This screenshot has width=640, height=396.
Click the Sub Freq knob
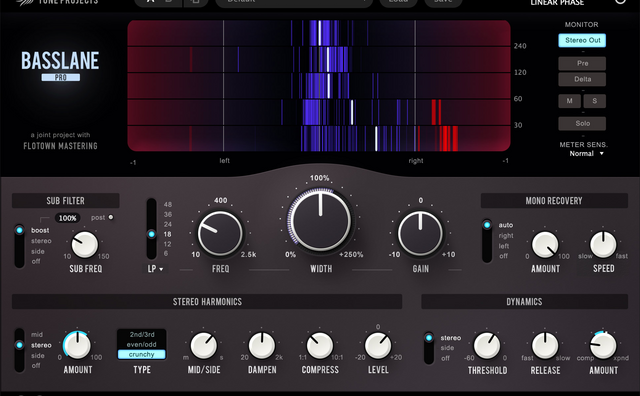click(x=84, y=245)
